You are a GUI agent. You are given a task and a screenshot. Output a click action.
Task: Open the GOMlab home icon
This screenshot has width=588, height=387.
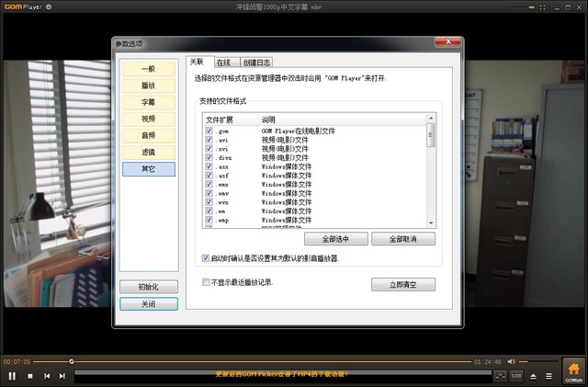[x=573, y=370]
